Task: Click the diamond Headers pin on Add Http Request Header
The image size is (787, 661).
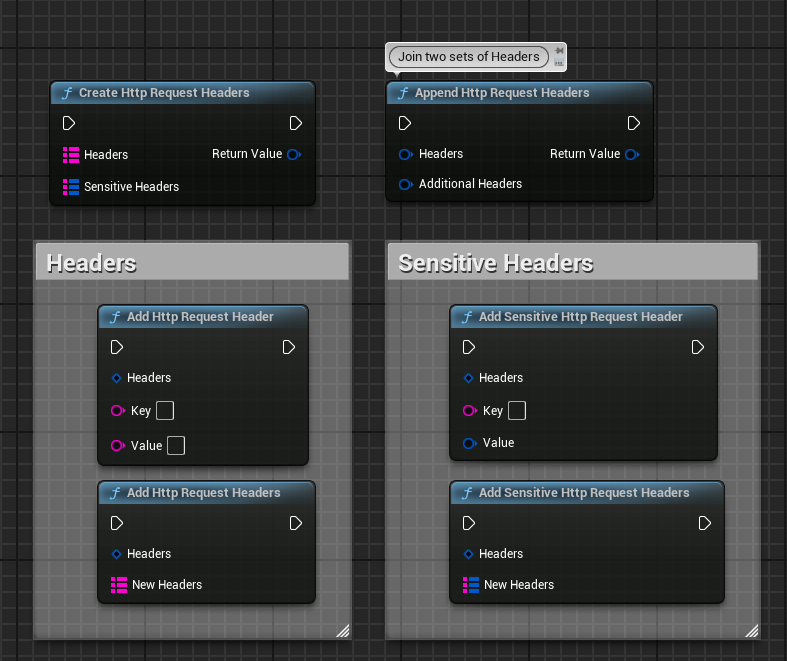Action: 116,378
